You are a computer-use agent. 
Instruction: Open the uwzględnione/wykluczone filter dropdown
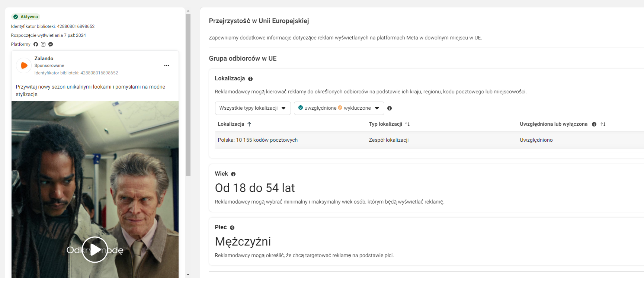point(339,108)
